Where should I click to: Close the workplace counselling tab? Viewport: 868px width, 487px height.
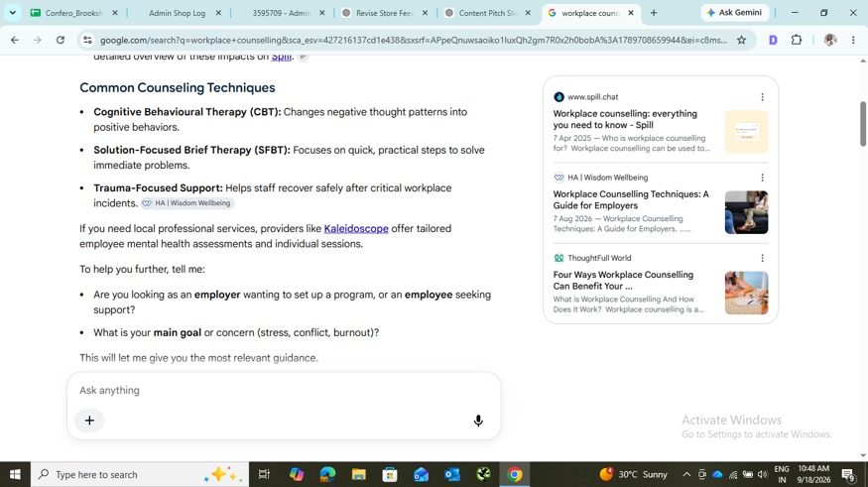(x=631, y=12)
